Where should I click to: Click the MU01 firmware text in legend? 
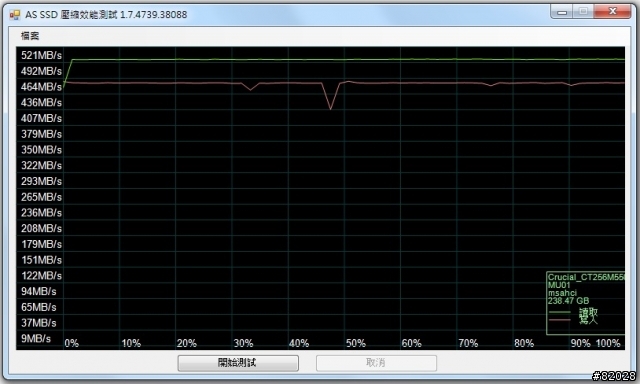(559, 285)
